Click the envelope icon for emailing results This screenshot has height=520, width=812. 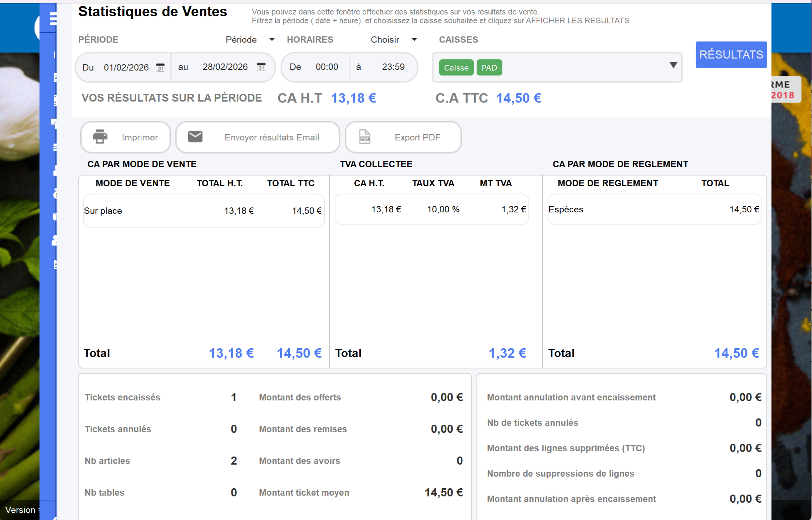pyautogui.click(x=195, y=137)
